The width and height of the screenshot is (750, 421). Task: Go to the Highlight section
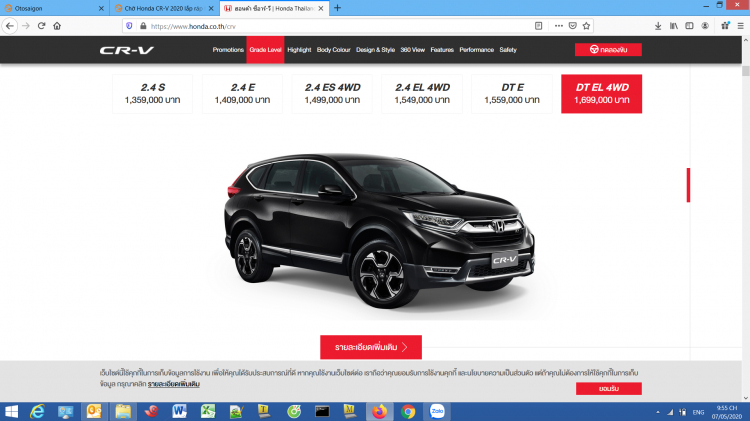(x=299, y=50)
